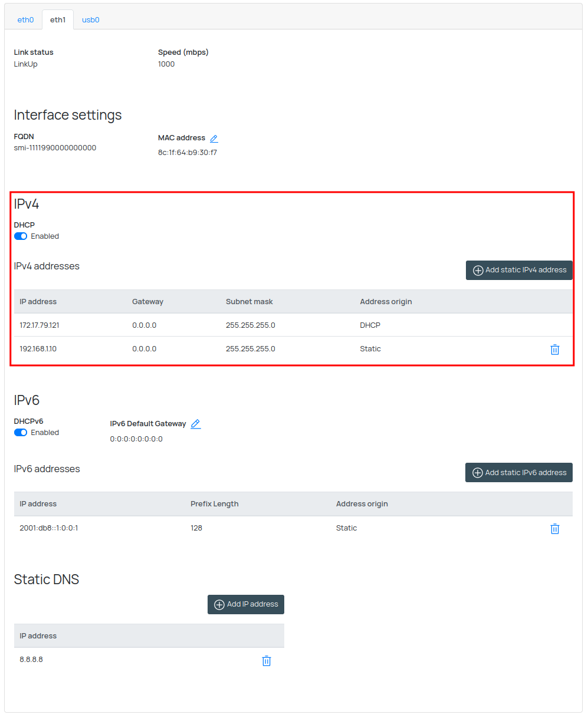The image size is (588, 718).
Task: Select the eth1 tab
Action: [x=58, y=20]
